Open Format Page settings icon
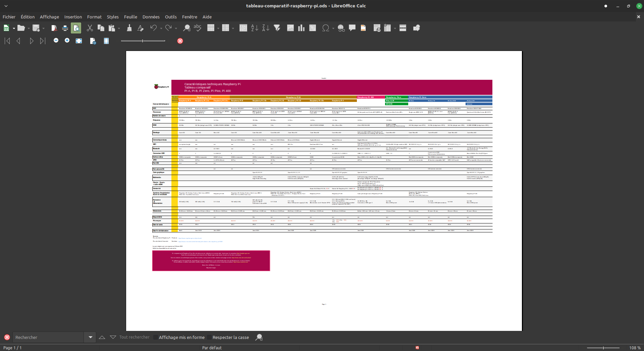The image size is (644, 351). tap(93, 41)
